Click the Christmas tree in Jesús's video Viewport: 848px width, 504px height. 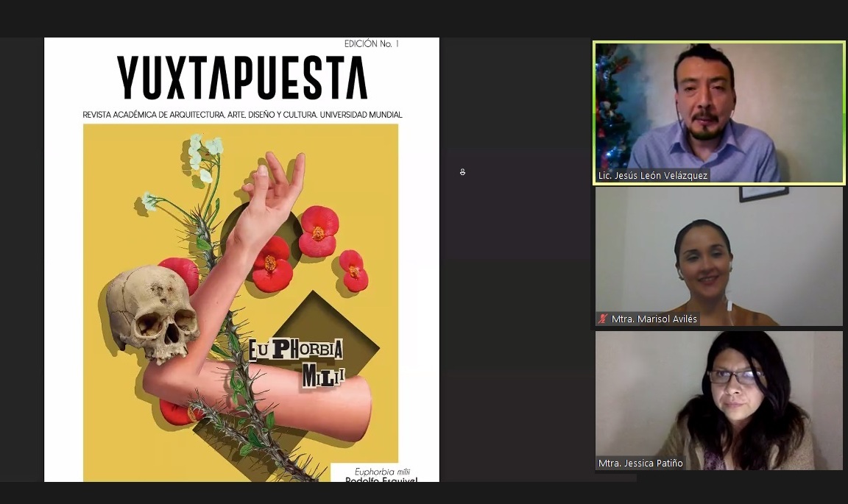click(611, 110)
